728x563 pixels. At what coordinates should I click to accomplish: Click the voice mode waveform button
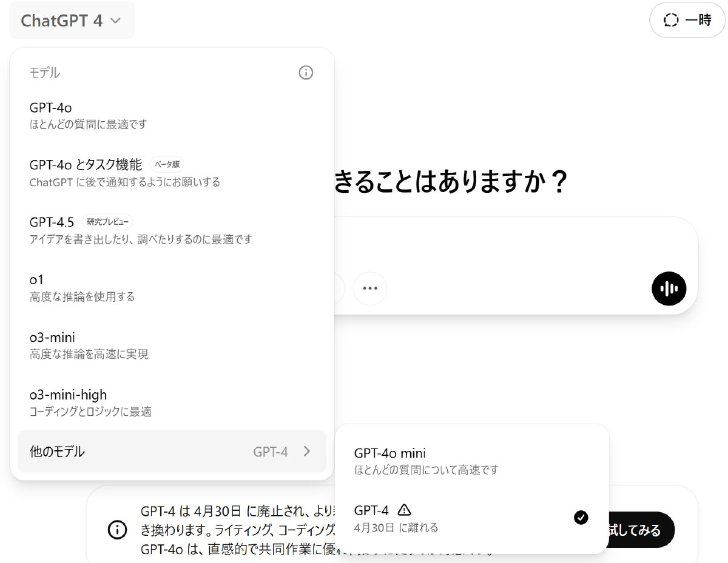click(669, 288)
